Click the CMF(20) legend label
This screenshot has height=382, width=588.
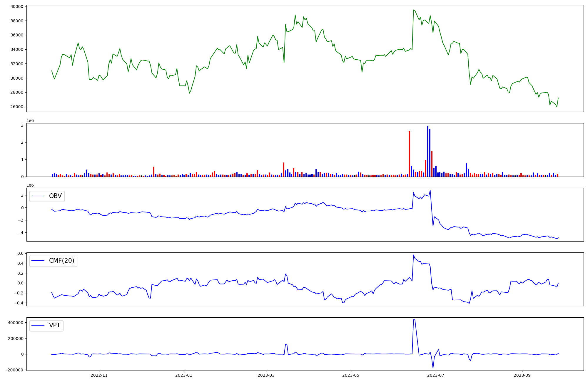click(61, 261)
